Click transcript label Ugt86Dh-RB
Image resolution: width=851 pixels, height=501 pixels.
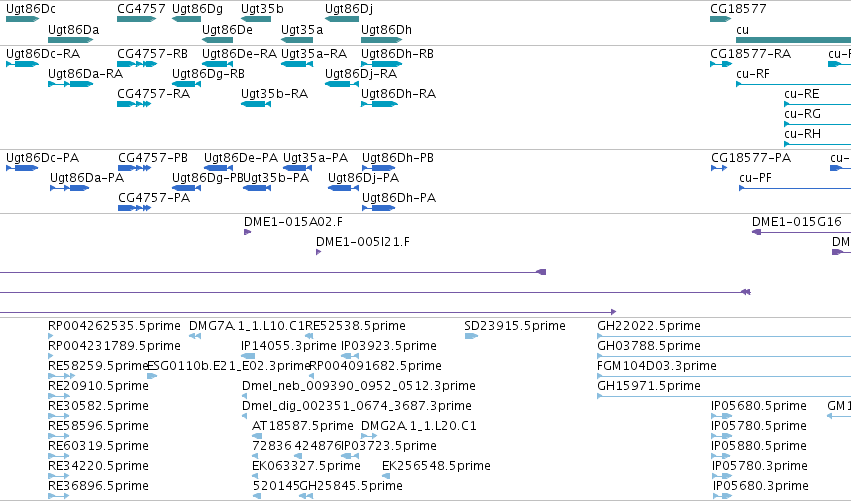point(397,54)
